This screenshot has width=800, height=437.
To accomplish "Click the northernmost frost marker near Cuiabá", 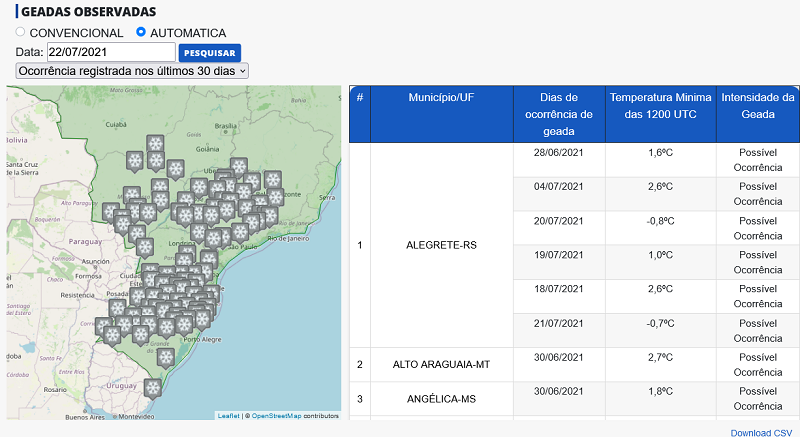I will [155, 143].
